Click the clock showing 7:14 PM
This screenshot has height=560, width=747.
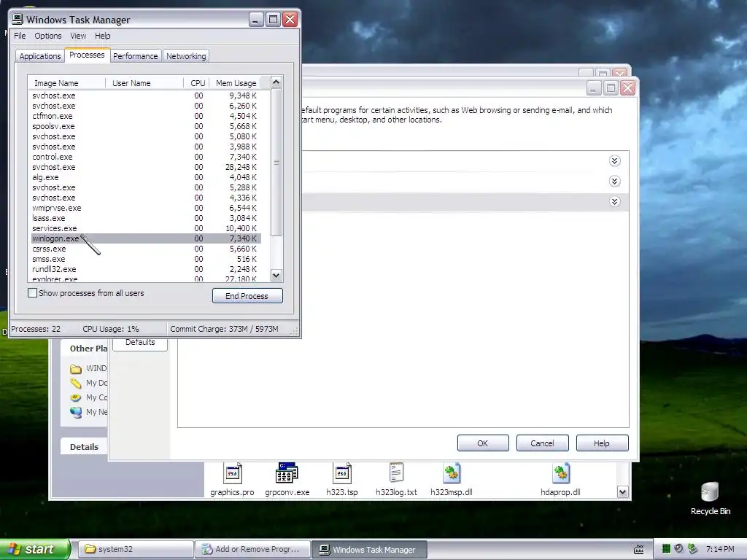pyautogui.click(x=720, y=549)
